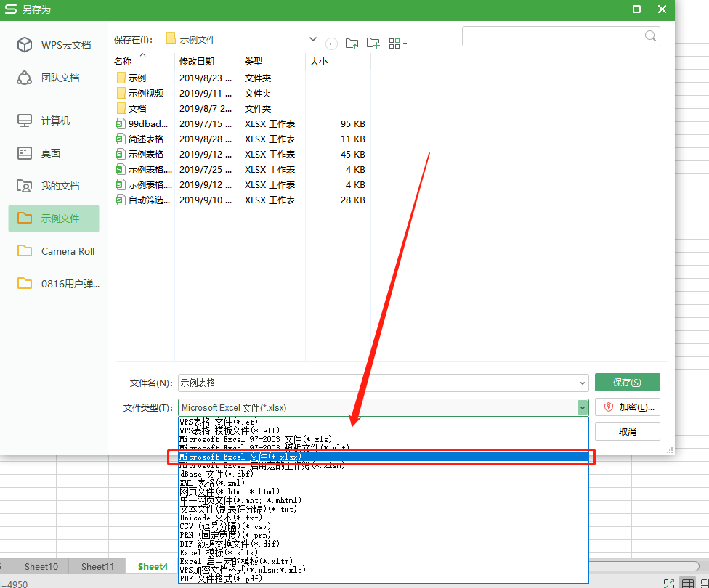Screen dimensions: 709x588
Task: Choose Microsoft Excel 文件(*.xlsx) type
Action: tap(384, 457)
